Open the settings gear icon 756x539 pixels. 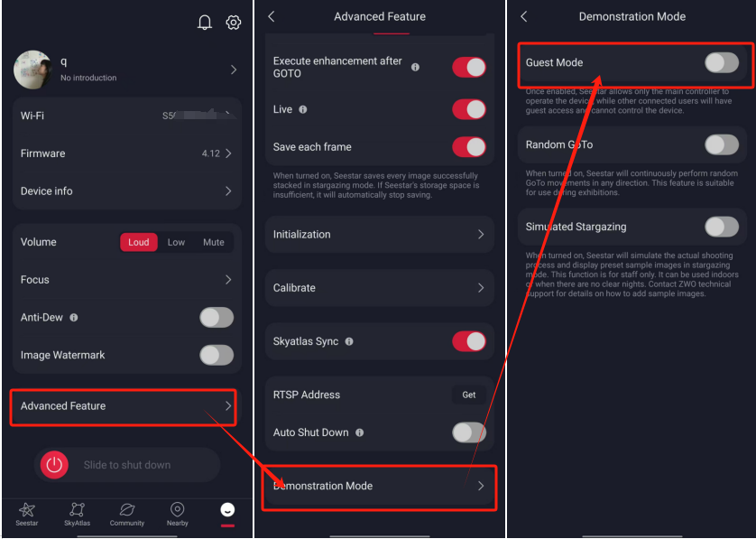click(234, 23)
